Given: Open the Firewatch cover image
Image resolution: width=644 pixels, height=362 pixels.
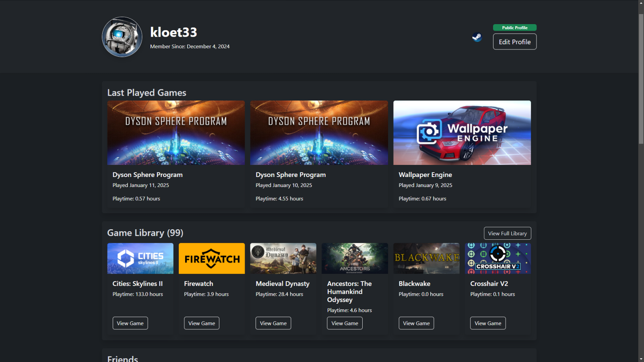Looking at the screenshot, I should (211, 258).
